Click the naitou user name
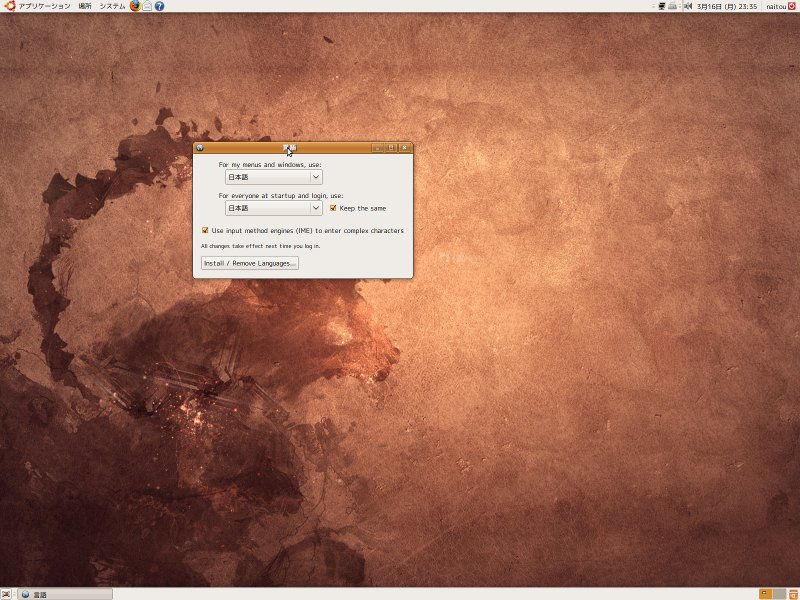This screenshot has width=800, height=600. [775, 6]
